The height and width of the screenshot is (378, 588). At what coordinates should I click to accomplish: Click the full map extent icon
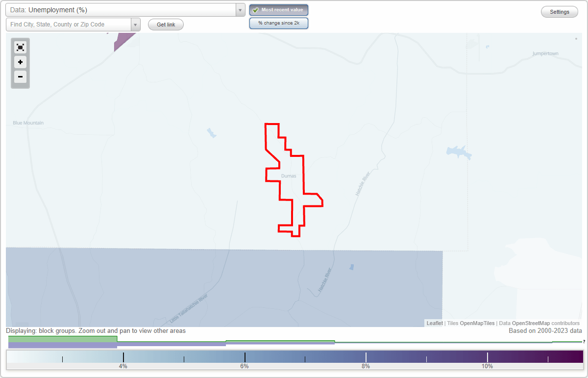point(20,47)
